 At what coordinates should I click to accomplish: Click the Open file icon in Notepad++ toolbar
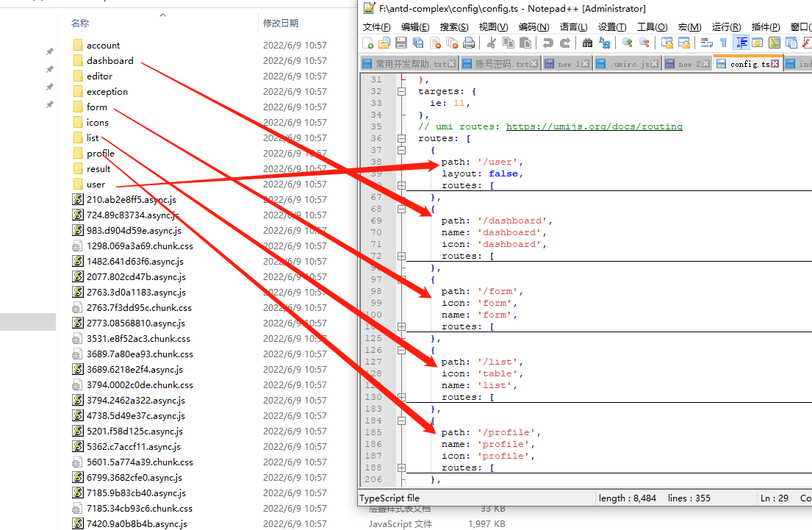coord(384,43)
